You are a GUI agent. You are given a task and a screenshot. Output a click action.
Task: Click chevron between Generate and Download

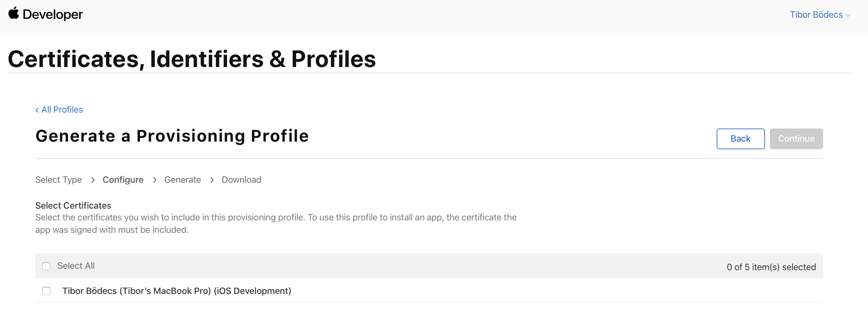click(212, 180)
